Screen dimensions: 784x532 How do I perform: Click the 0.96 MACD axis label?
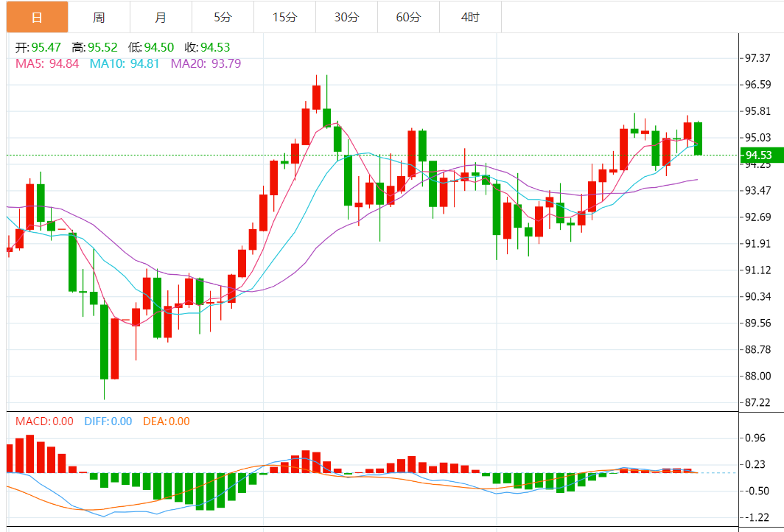pyautogui.click(x=755, y=438)
